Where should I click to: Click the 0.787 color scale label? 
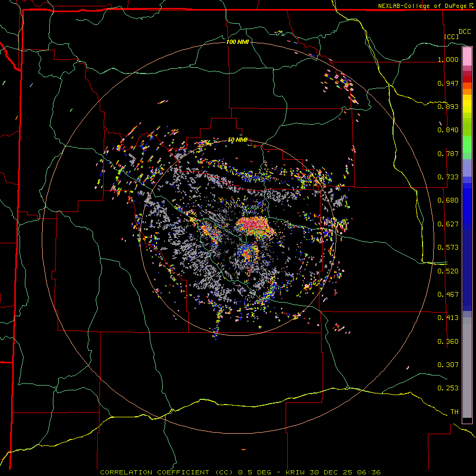448,153
